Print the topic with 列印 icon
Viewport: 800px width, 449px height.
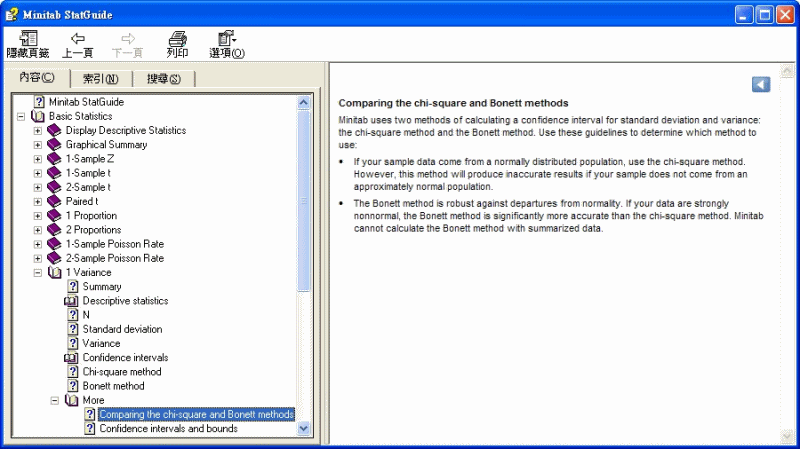(x=177, y=38)
